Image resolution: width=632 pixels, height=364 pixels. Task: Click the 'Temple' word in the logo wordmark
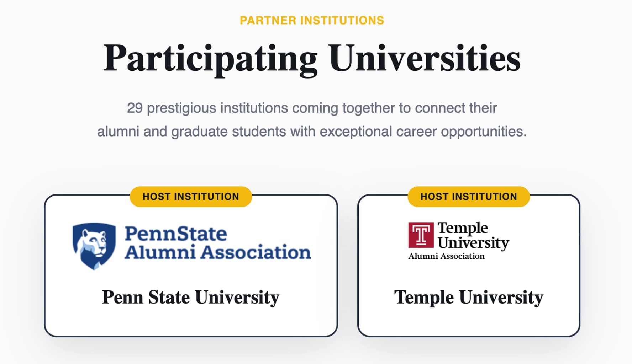pyautogui.click(x=463, y=227)
